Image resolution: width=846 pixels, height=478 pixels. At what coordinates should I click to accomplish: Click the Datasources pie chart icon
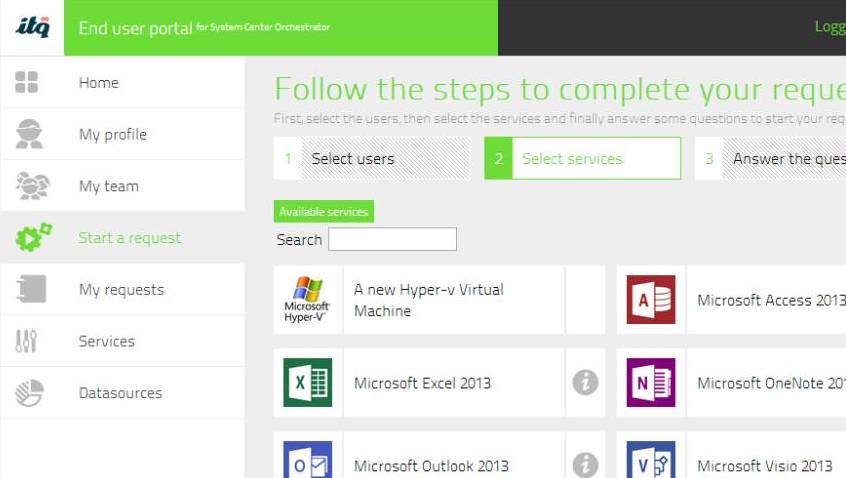[29, 393]
